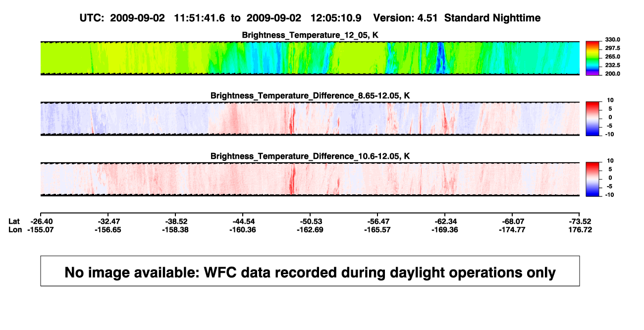The height and width of the screenshot is (330, 644).
Task: Click the 330.0 colorbar label
Action: (612, 40)
